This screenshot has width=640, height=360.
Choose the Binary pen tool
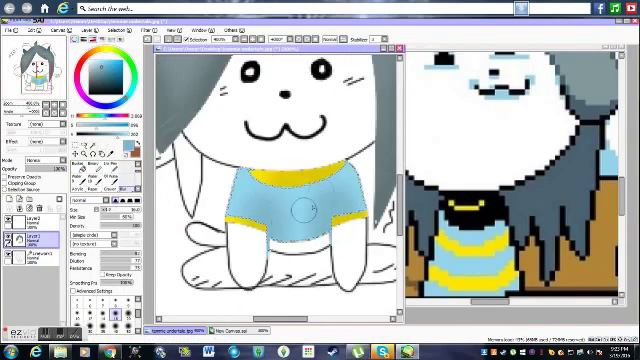pyautogui.click(x=94, y=167)
